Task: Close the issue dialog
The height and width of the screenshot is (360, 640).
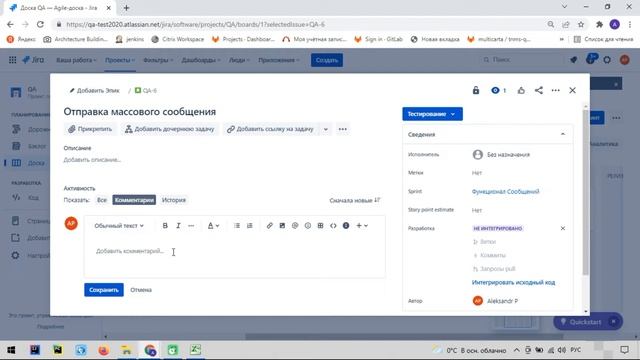Action: [x=572, y=90]
